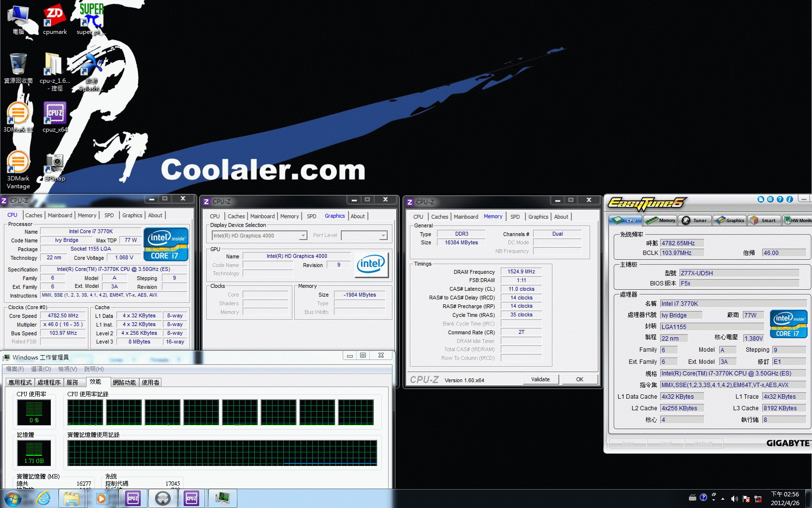Click the BCLK field 103.97MHz in EasyTune6
Screen dimensions: 812x508
point(682,253)
